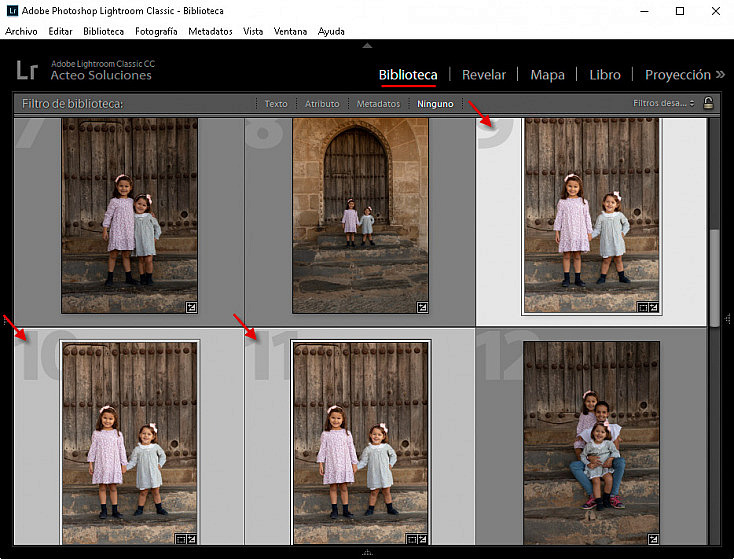Click the develop adjustments badge on photo 8
The height and width of the screenshot is (559, 734).
(422, 307)
